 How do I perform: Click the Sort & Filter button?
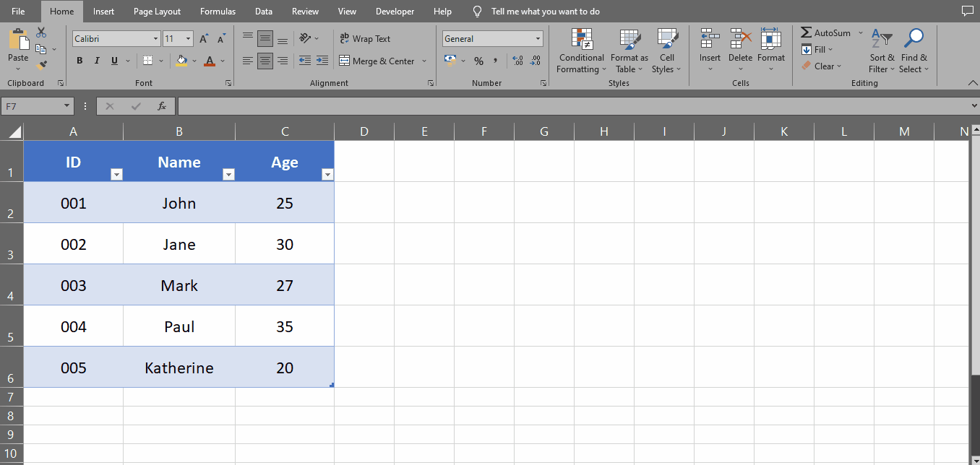[x=882, y=51]
